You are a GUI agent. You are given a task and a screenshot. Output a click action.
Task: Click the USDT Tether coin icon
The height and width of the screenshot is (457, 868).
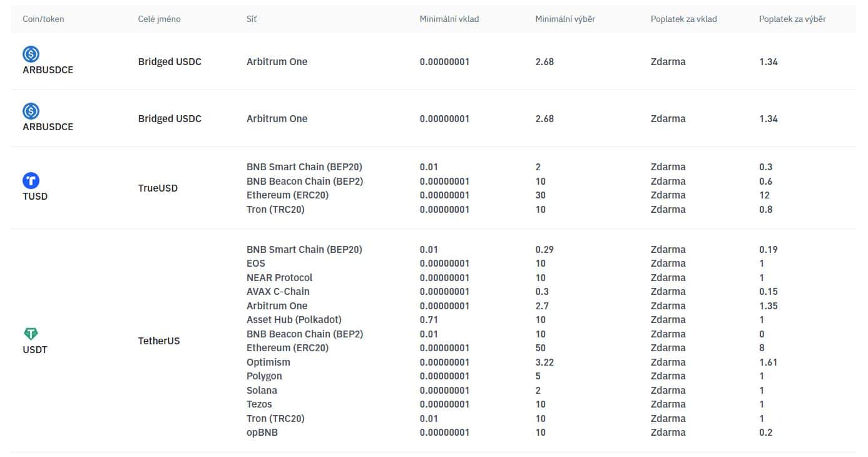coord(31,334)
